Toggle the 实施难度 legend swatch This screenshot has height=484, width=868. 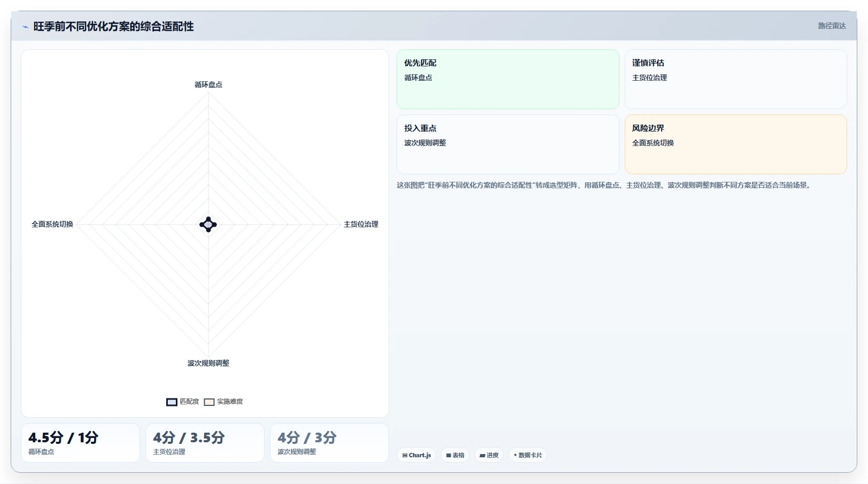pyautogui.click(x=209, y=402)
